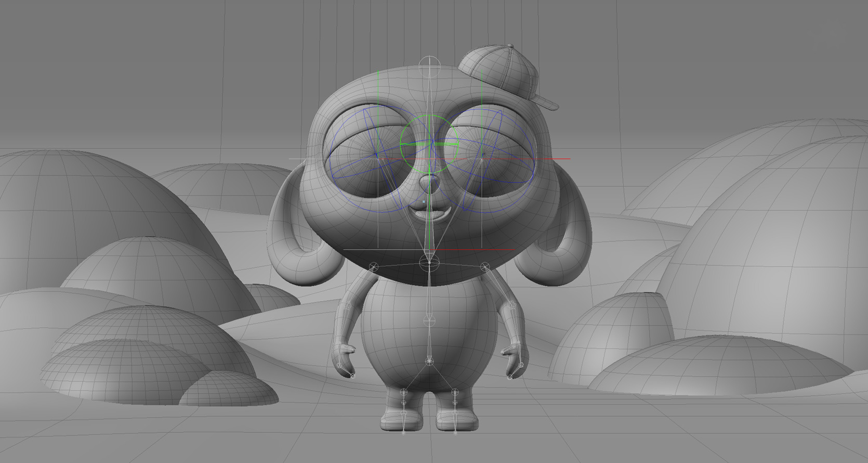Click the center of the left blue eye controller
868x463 pixels.
click(x=376, y=155)
